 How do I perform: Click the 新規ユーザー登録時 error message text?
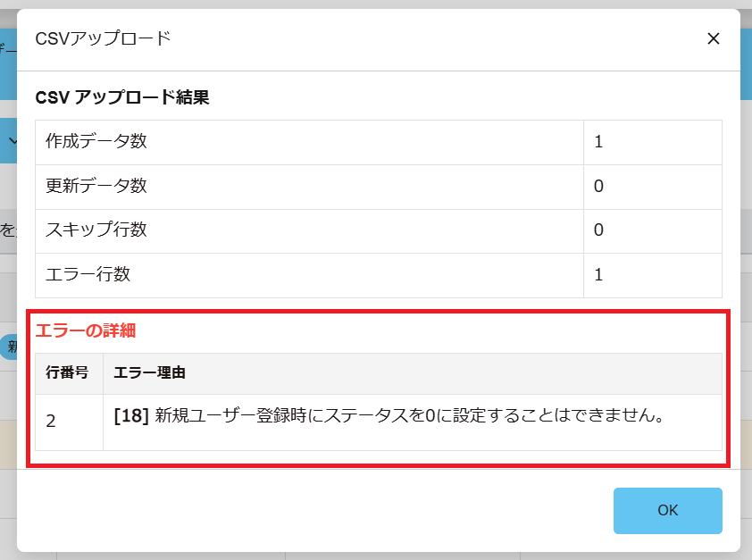click(x=411, y=416)
